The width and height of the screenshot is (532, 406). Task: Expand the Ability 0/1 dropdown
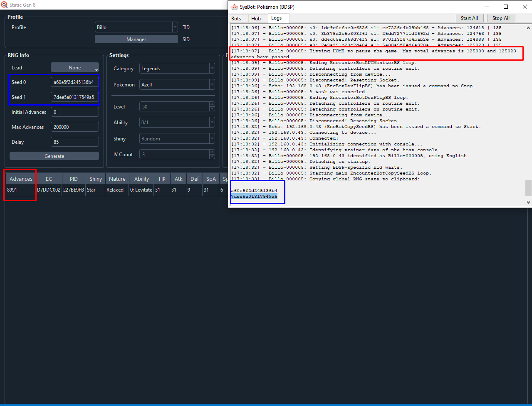coord(177,123)
